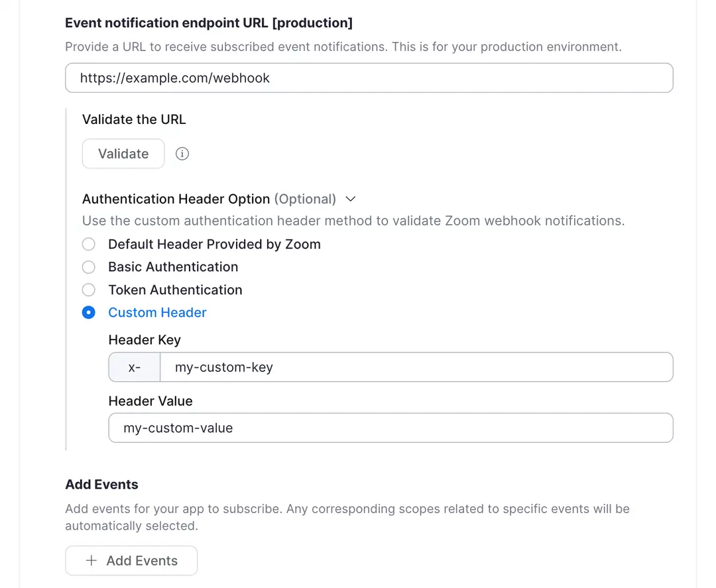Image resolution: width=716 pixels, height=588 pixels.
Task: Click the webhook URL text
Action: [174, 78]
